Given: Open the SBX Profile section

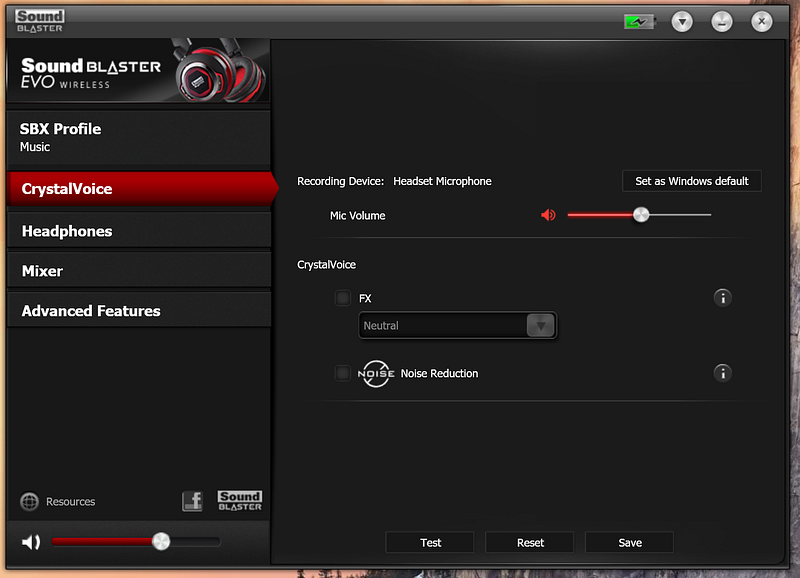Looking at the screenshot, I should [x=139, y=138].
